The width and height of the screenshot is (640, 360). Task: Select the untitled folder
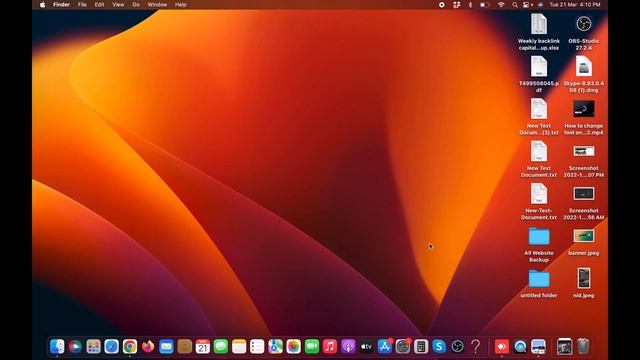[x=539, y=283]
